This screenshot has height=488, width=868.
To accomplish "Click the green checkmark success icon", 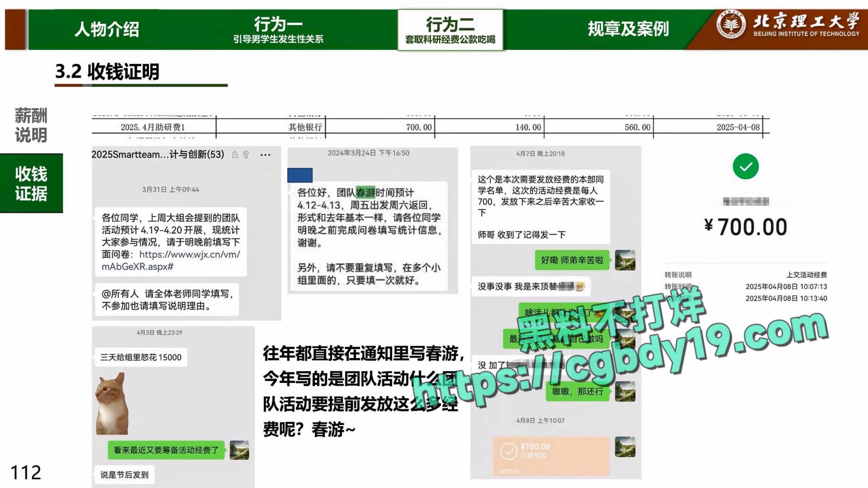I will 746,166.
